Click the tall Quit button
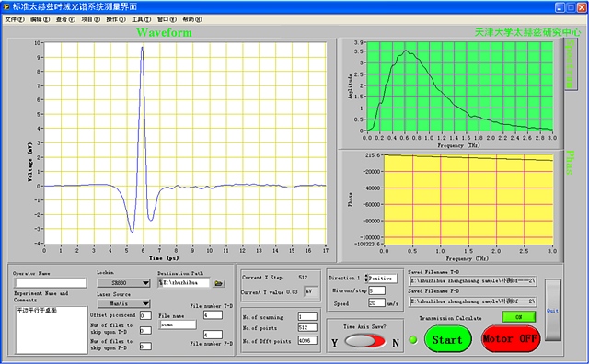 tap(552, 310)
